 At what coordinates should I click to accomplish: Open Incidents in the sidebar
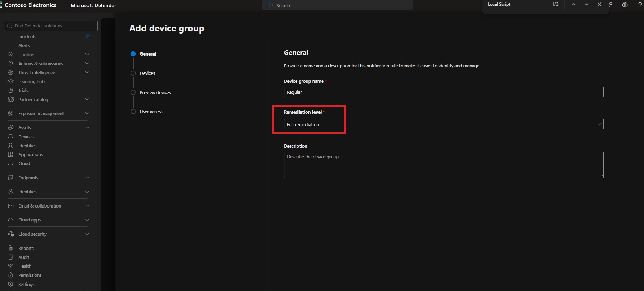27,36
